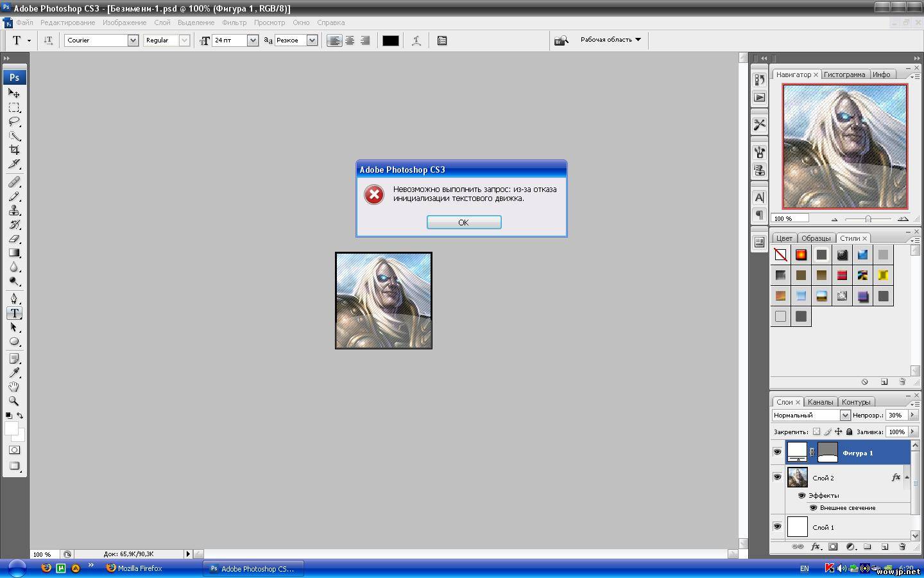Open the Нормальный blend mode dropdown

844,416
